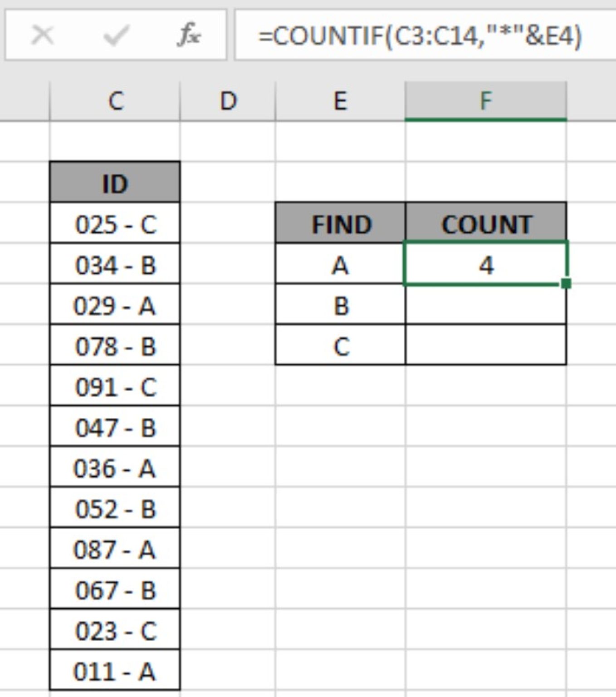The image size is (616, 697).
Task: Select column header D
Action: pyautogui.click(x=228, y=101)
